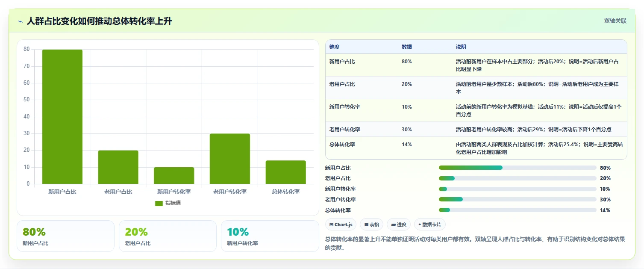Click the 新用户转化率 bar in chart
This screenshot has height=269, width=644.
click(x=174, y=176)
